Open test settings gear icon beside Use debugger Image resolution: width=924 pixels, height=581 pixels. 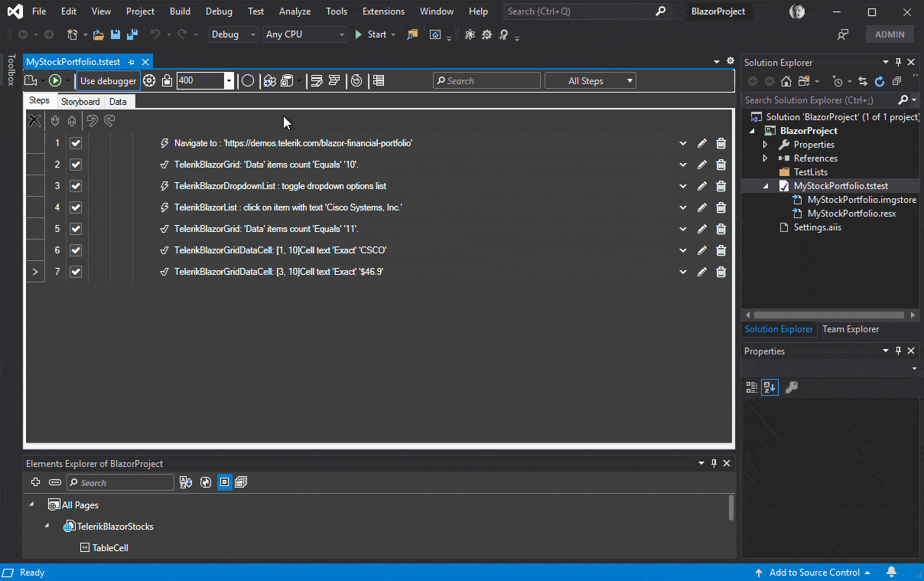[x=149, y=80]
